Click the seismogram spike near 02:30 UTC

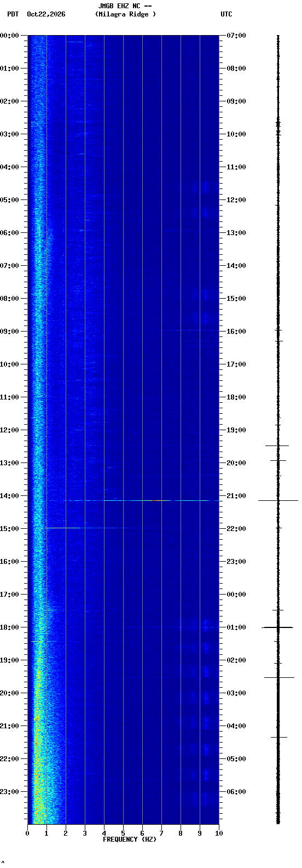(x=279, y=677)
